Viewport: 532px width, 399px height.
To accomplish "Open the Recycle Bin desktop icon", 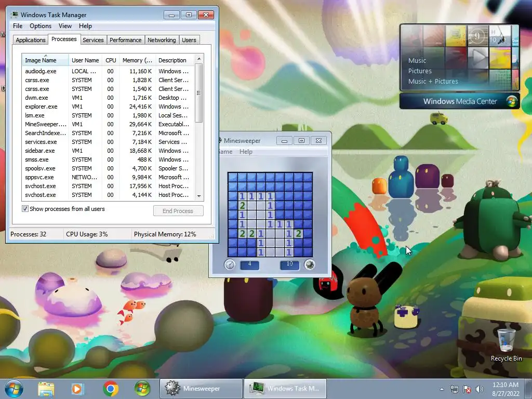I will click(x=506, y=344).
